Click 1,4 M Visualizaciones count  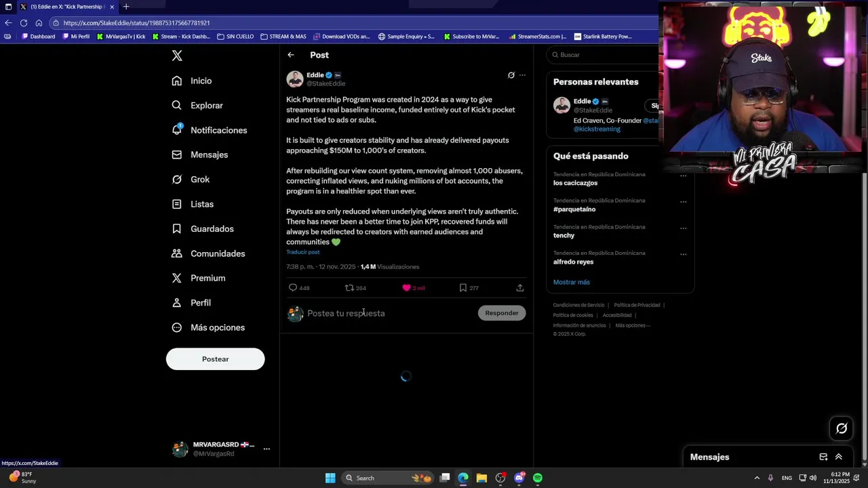[x=390, y=267]
